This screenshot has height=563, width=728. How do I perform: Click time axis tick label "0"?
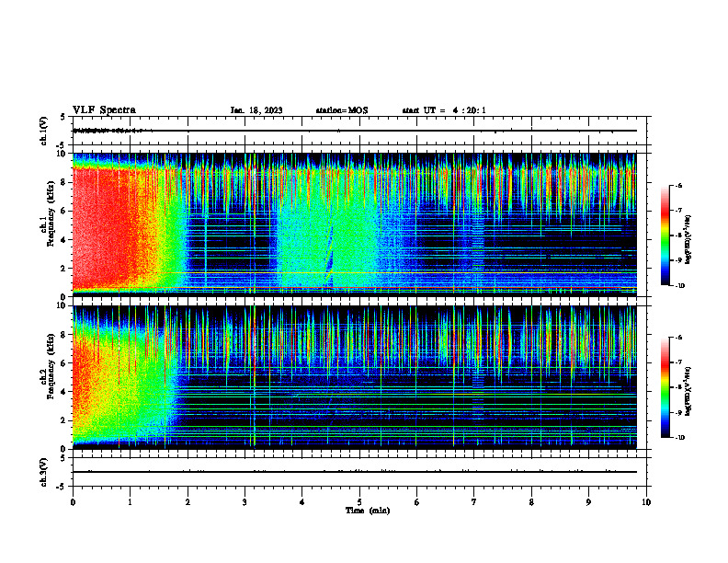73,502
